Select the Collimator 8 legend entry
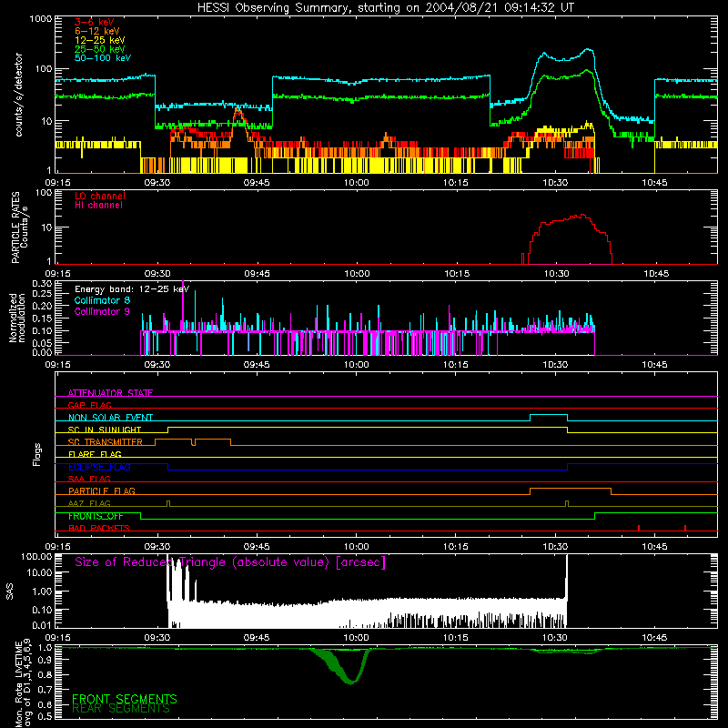 (x=102, y=300)
